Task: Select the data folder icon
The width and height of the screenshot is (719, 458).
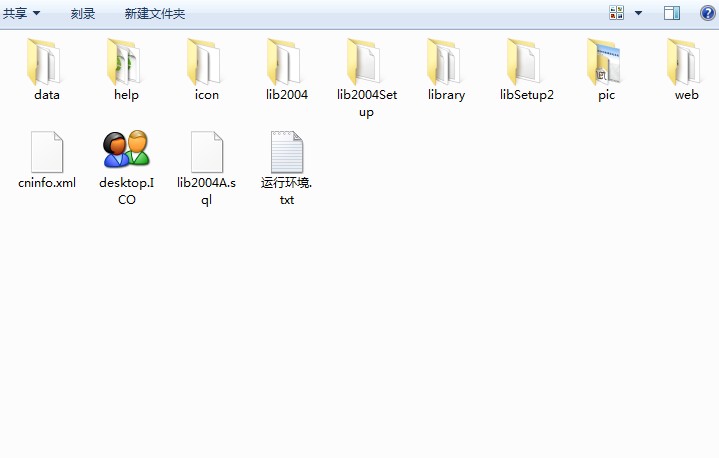Action: [44, 62]
